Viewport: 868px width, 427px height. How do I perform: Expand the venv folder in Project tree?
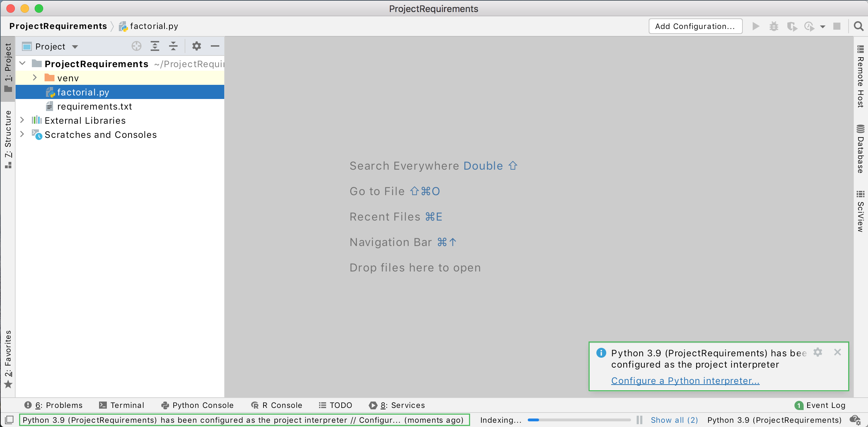35,78
